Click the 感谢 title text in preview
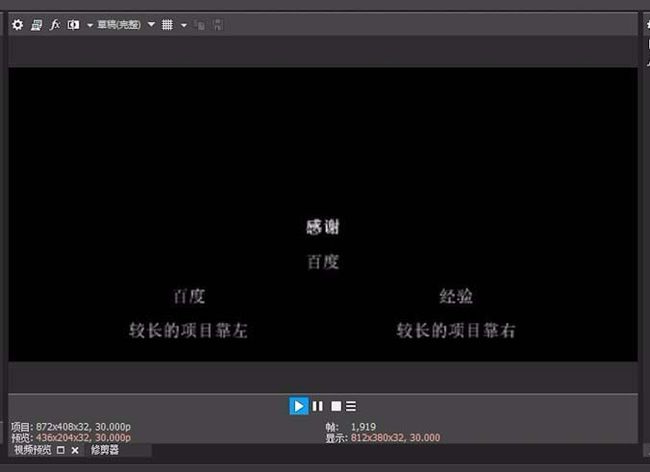The width and height of the screenshot is (650, 472). pos(323,227)
